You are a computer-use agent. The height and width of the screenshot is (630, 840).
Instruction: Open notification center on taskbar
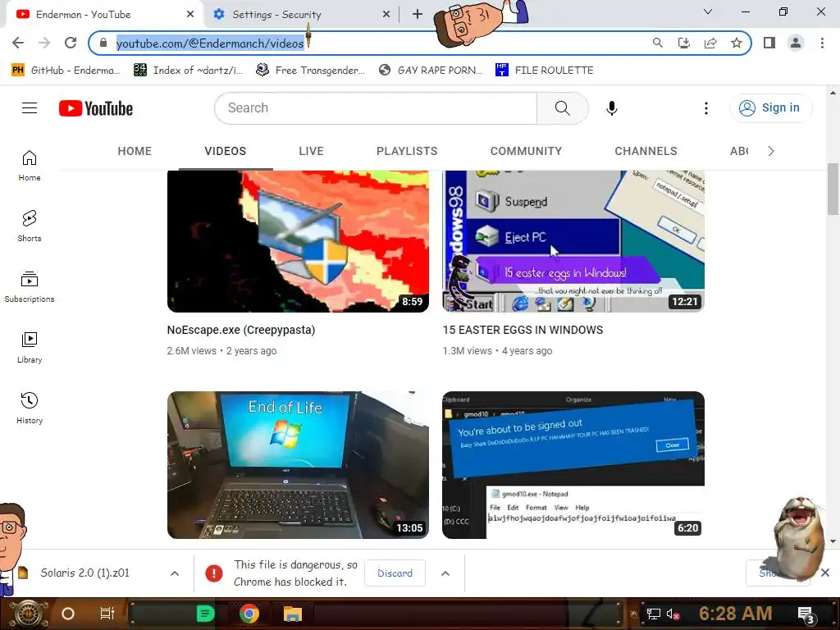tap(806, 614)
